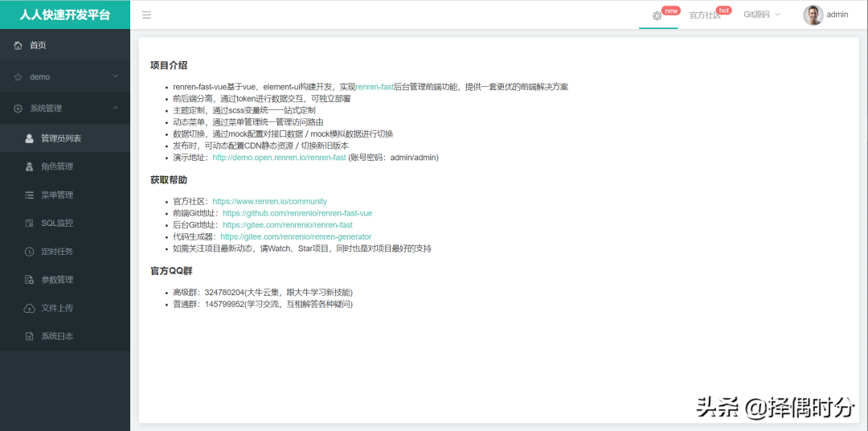Viewport: 868px width, 431px height.
Task: Open the 官方社区 top menu item
Action: 704,15
